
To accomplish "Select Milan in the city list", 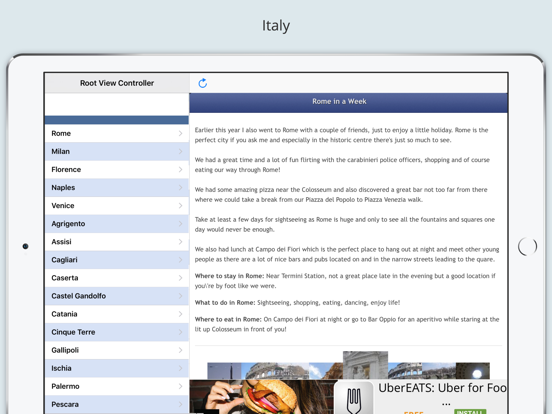I will (117, 151).
